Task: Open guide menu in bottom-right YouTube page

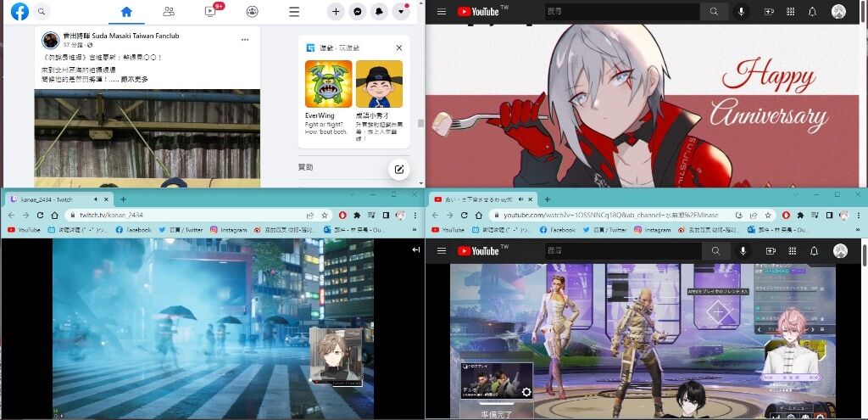Action: (441, 251)
